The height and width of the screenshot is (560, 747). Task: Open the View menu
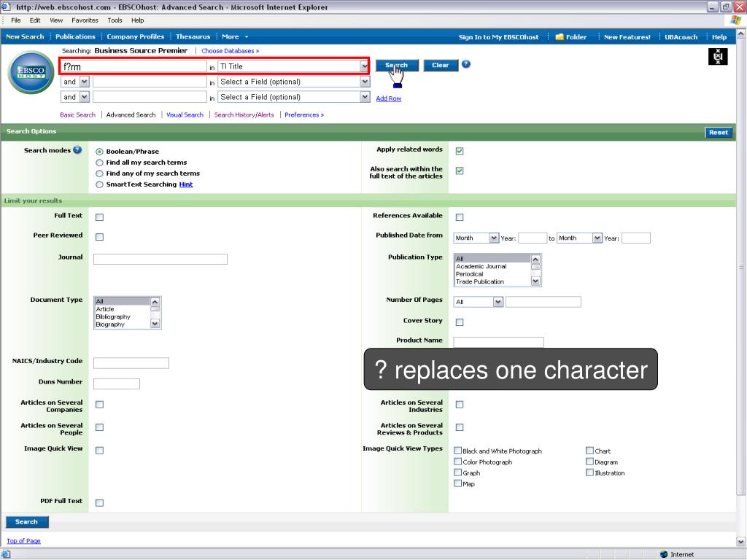point(56,20)
